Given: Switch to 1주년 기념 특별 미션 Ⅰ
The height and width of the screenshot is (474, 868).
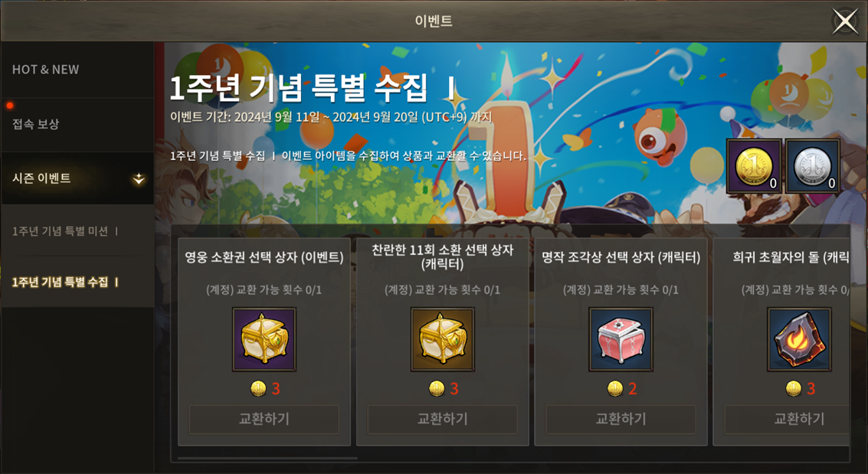Looking at the screenshot, I should [77, 230].
